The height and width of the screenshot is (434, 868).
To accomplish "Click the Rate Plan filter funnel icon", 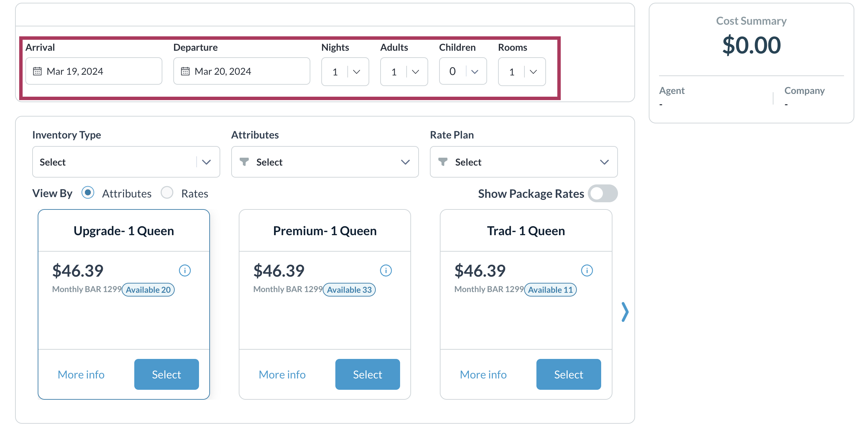I will point(443,162).
